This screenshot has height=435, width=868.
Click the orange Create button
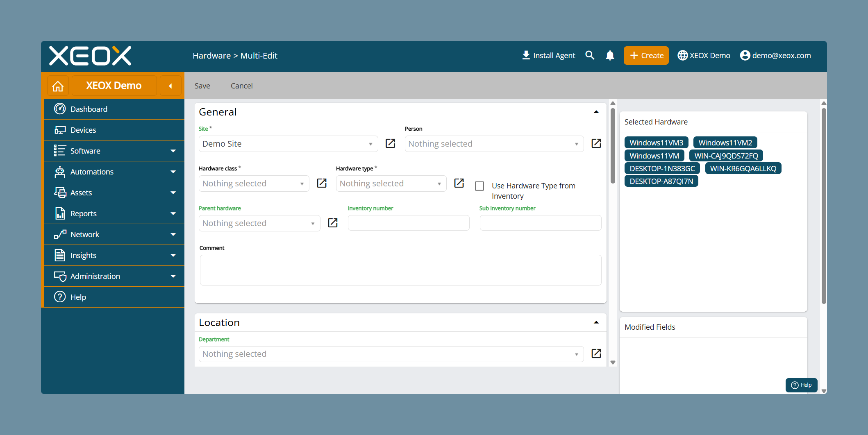tap(646, 55)
